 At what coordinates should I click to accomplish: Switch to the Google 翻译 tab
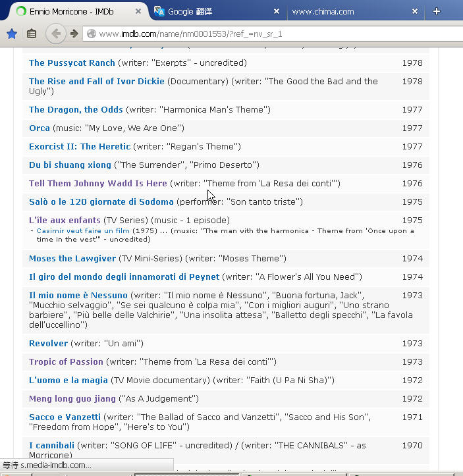pyautogui.click(x=217, y=12)
